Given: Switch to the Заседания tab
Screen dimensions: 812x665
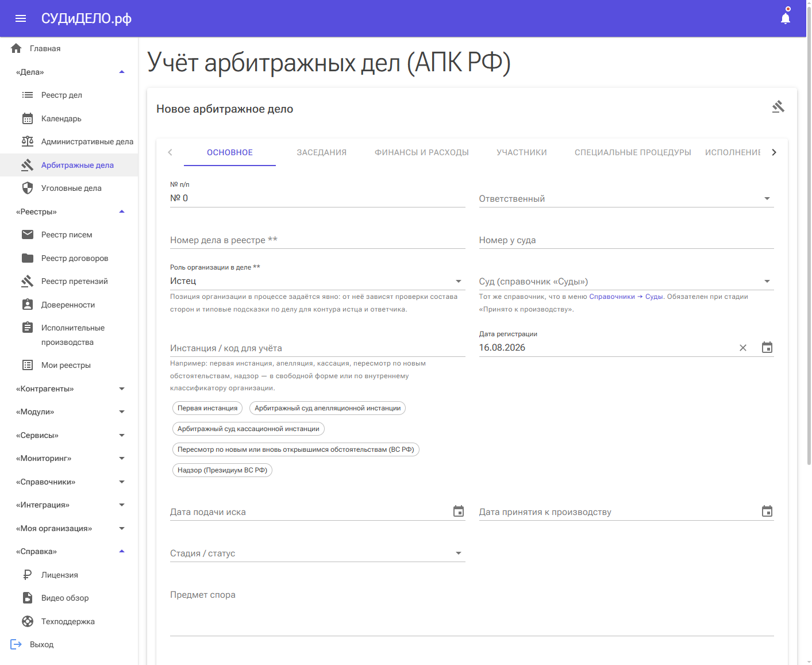Looking at the screenshot, I should coord(322,152).
